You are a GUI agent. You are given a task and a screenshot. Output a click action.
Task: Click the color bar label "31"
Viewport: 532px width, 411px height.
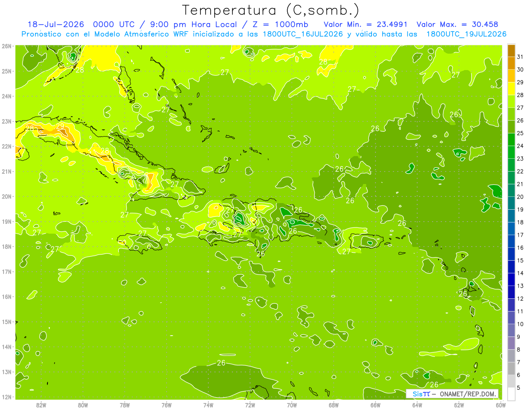tap(520, 57)
